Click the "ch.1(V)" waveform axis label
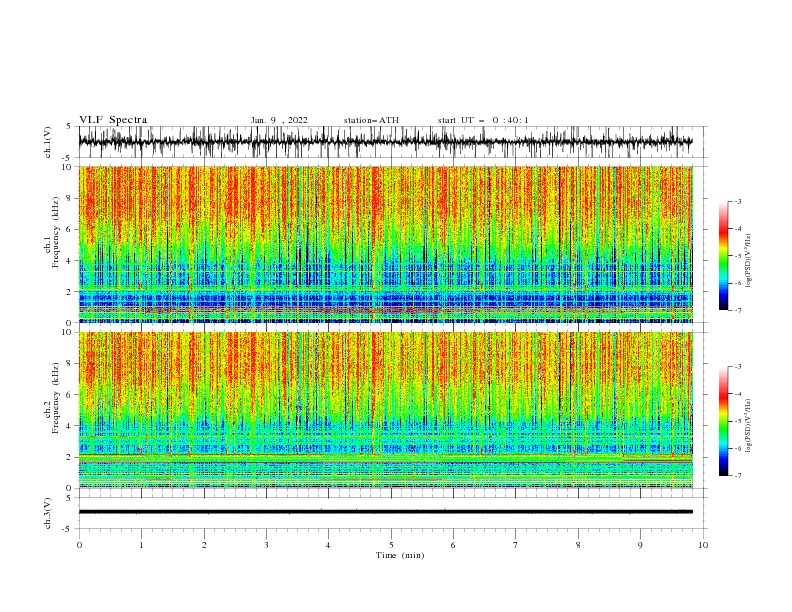This screenshot has width=792, height=612. tap(48, 142)
